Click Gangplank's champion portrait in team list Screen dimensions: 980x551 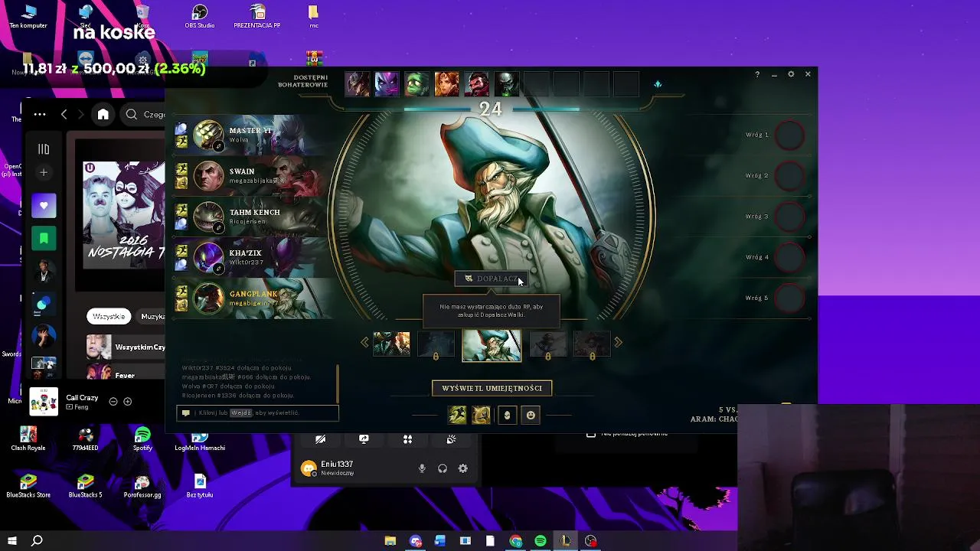point(208,298)
